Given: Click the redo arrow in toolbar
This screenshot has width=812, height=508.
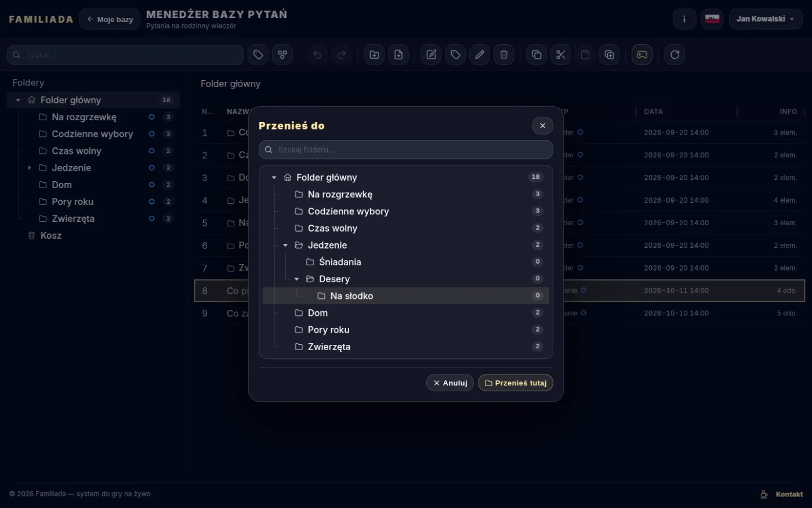Looking at the screenshot, I should click(x=342, y=55).
